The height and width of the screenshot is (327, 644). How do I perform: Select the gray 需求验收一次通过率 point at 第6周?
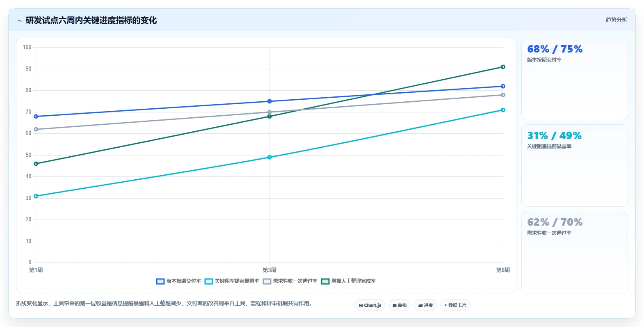503,95
